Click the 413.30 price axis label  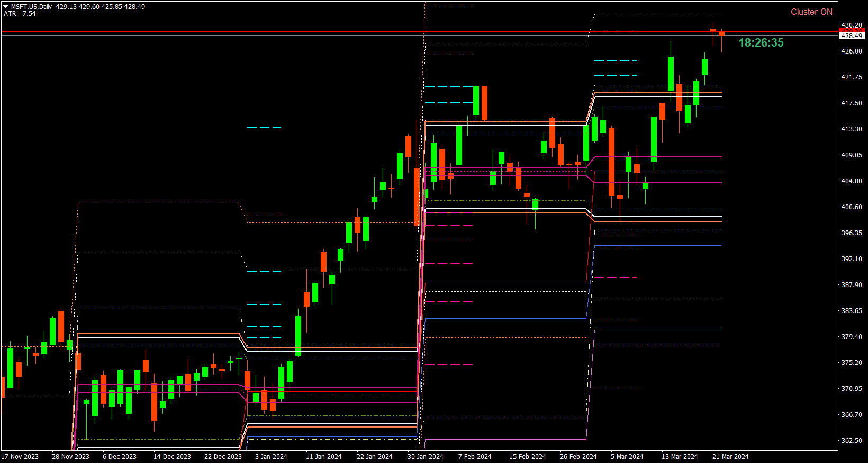tap(852, 129)
